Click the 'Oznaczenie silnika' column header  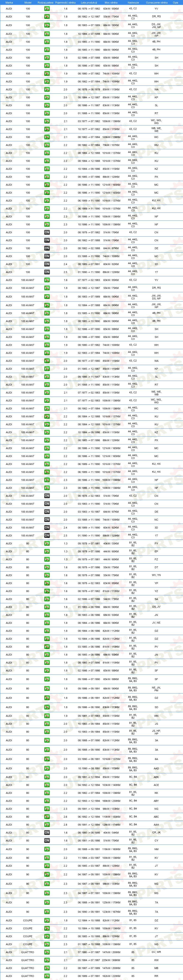[x=157, y=2]
